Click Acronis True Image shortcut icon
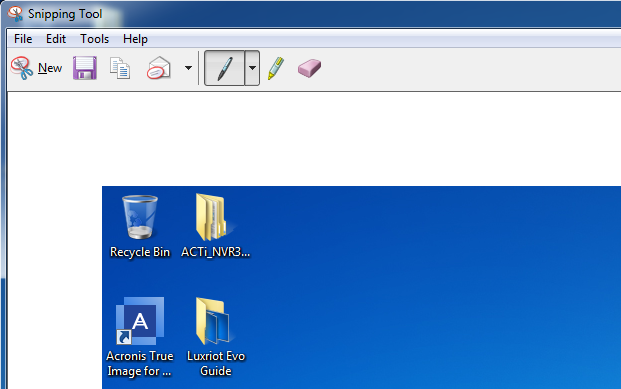Screen dimensions: 621x389 (140, 320)
